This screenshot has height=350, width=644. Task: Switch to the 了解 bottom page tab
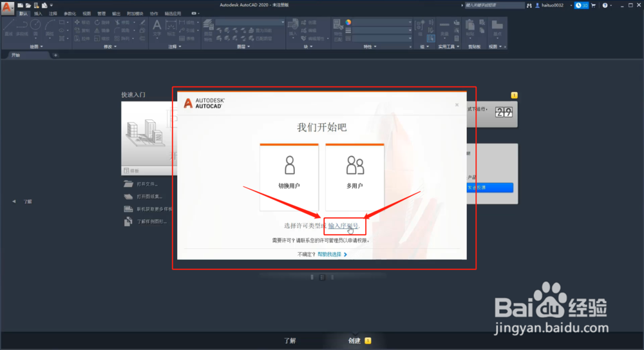[x=290, y=340]
